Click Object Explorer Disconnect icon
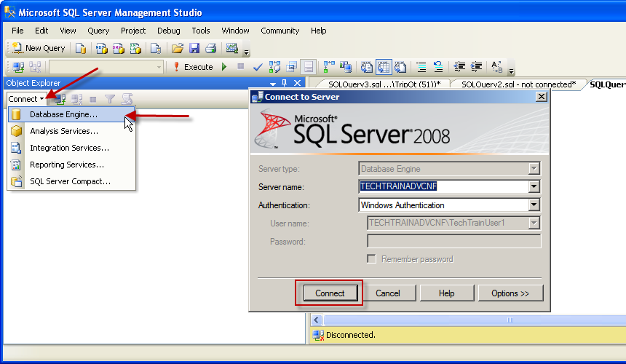 (x=76, y=99)
